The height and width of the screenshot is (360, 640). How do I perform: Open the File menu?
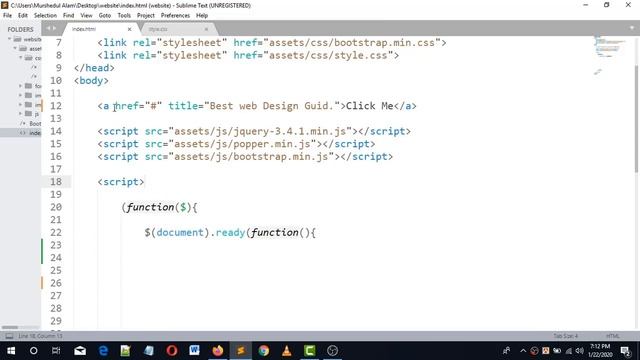tap(7, 16)
